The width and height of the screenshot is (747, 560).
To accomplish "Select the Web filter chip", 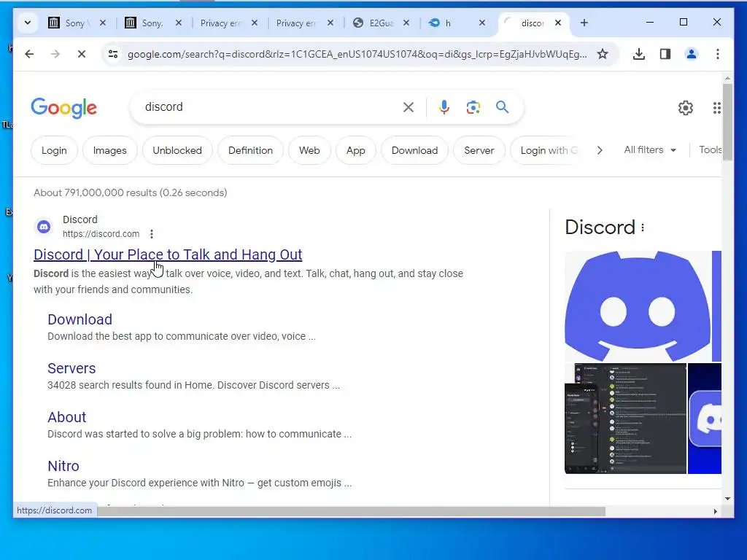I will tap(309, 150).
